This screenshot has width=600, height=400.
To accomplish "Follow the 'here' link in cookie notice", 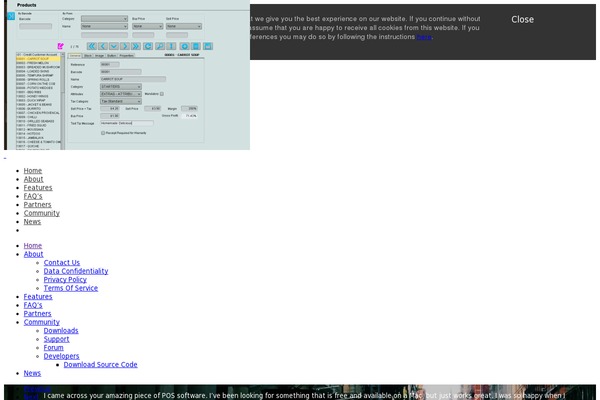I will pos(424,37).
